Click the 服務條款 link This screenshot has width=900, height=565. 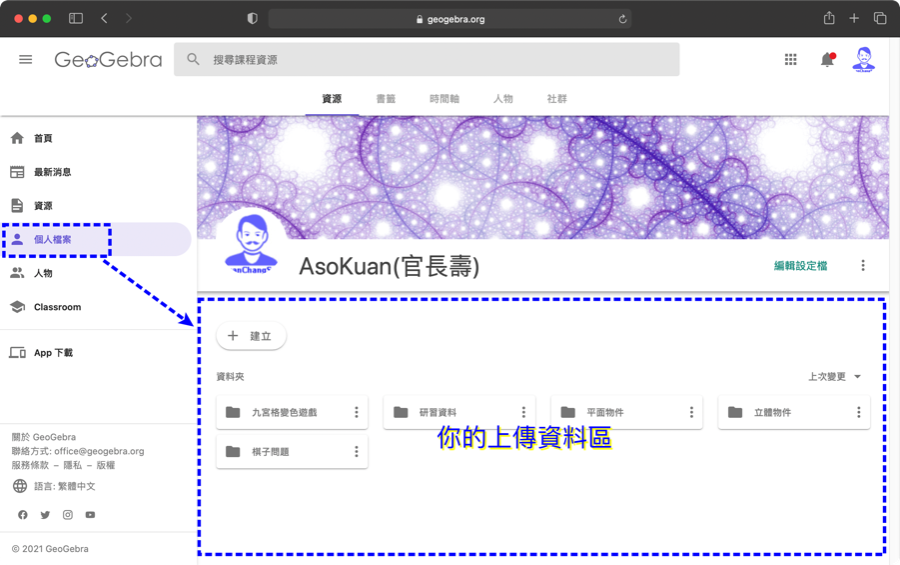[x=30, y=465]
